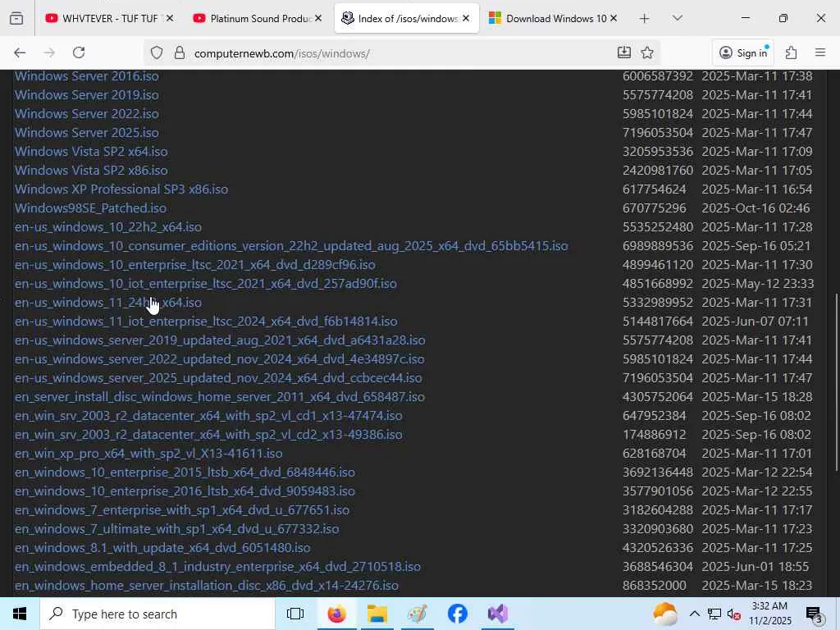Download windows_server_2025_updated_nov_2024 ISO
Image resolution: width=840 pixels, height=630 pixels.
[x=218, y=377]
